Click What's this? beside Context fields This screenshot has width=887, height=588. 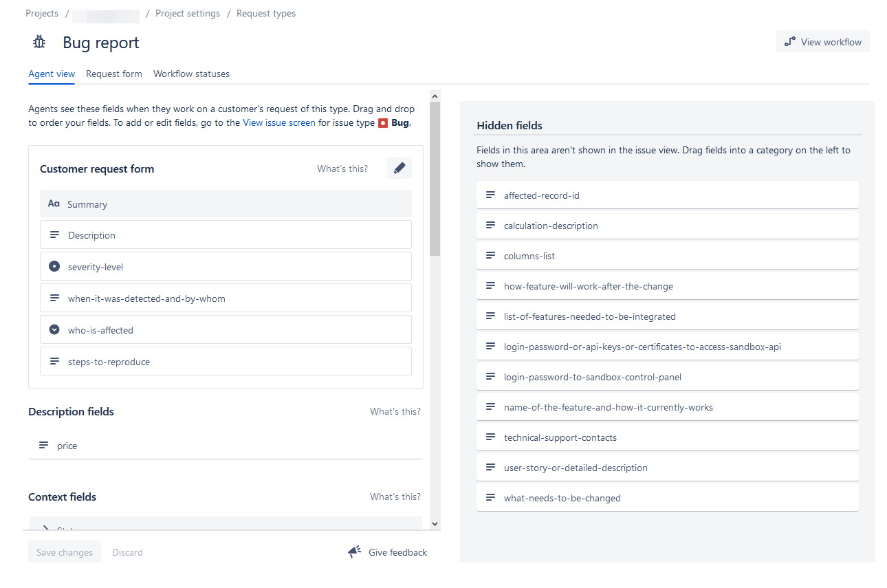pyautogui.click(x=395, y=497)
